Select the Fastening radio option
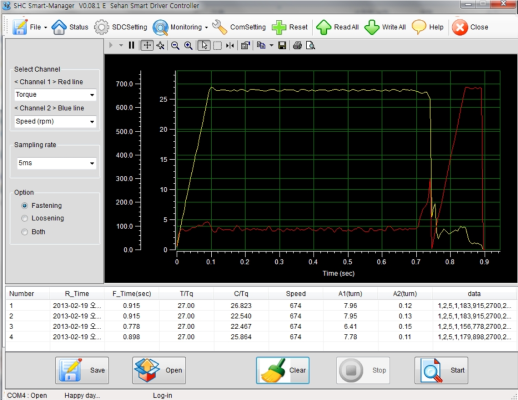Screen dimensions: 518x400 pos(24,206)
